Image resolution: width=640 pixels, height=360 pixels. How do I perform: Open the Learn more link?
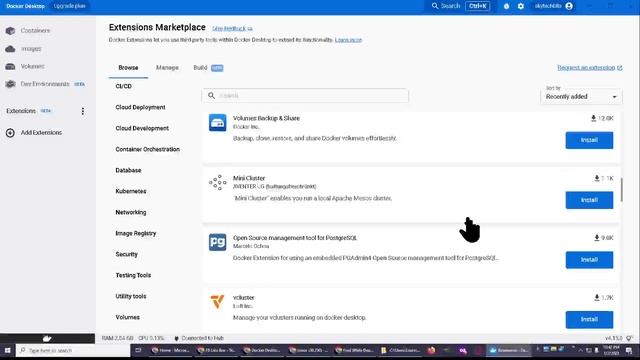click(x=348, y=40)
